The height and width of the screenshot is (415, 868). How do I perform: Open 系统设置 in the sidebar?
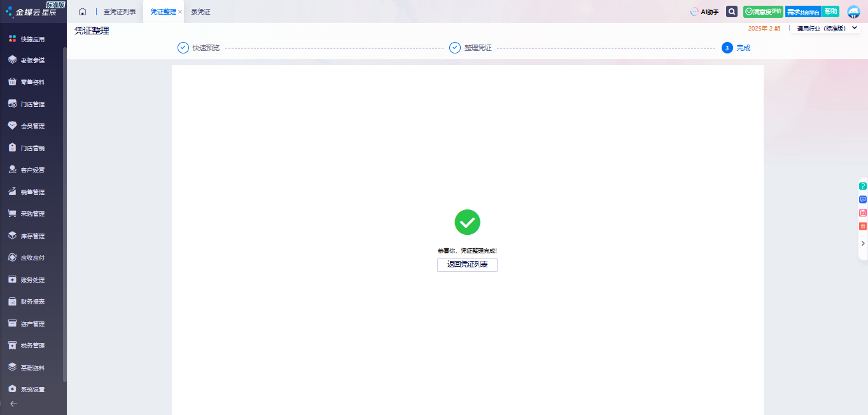click(x=32, y=390)
